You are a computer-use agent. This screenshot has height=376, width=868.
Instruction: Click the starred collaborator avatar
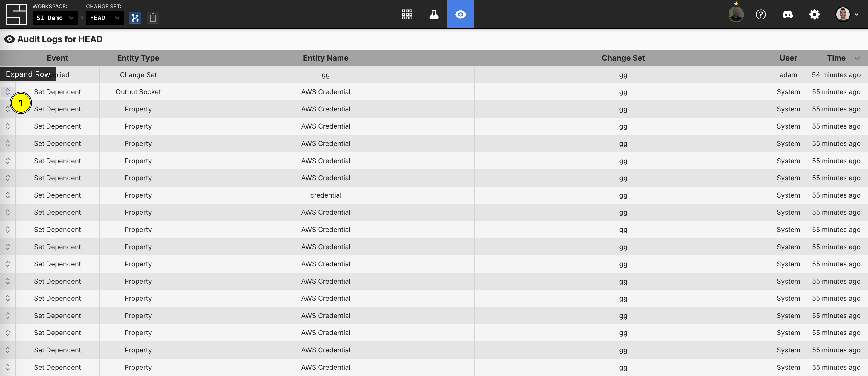click(736, 15)
